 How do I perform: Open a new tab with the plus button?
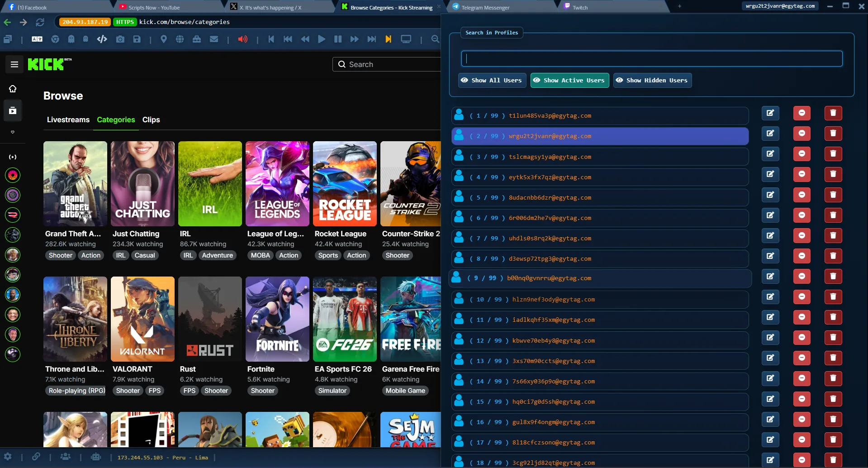(679, 6)
